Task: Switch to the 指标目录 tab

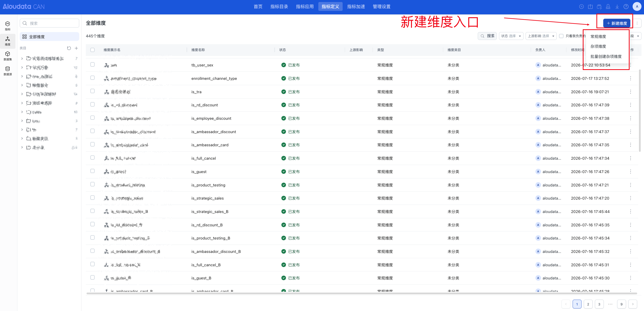Action: click(x=279, y=7)
